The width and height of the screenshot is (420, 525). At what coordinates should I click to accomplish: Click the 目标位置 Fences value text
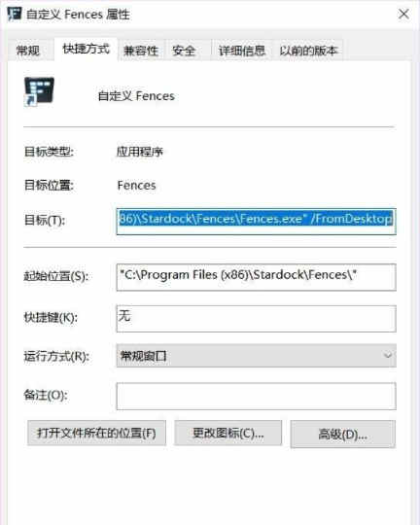(x=137, y=185)
